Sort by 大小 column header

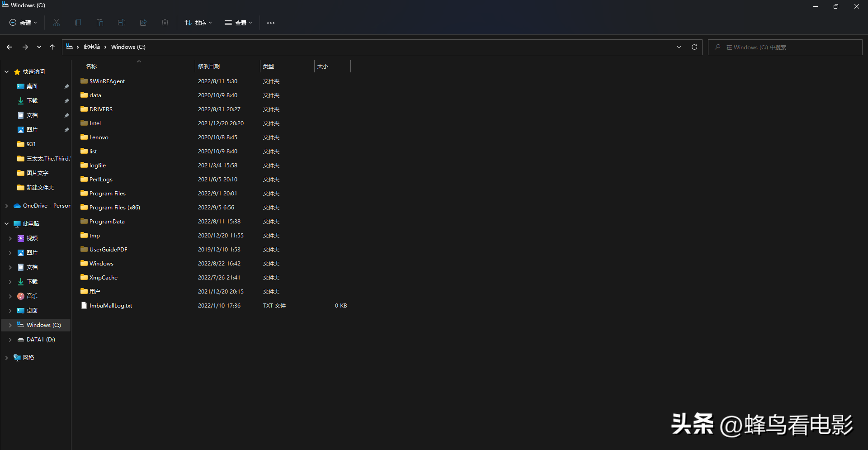click(x=323, y=66)
